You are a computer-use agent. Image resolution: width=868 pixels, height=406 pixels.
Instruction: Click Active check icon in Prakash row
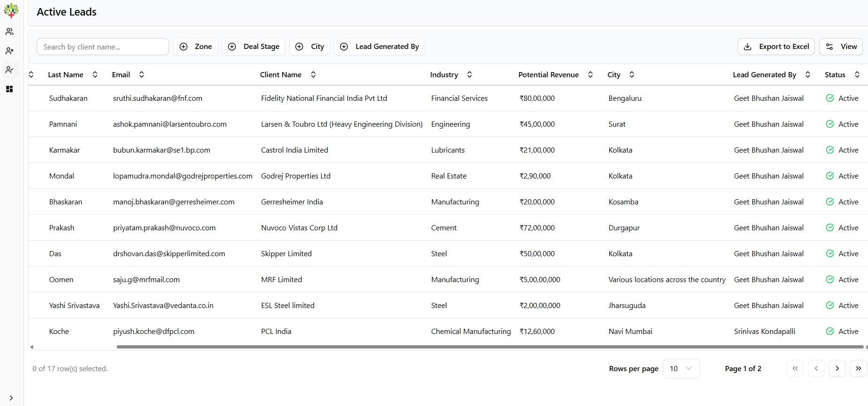pos(830,227)
